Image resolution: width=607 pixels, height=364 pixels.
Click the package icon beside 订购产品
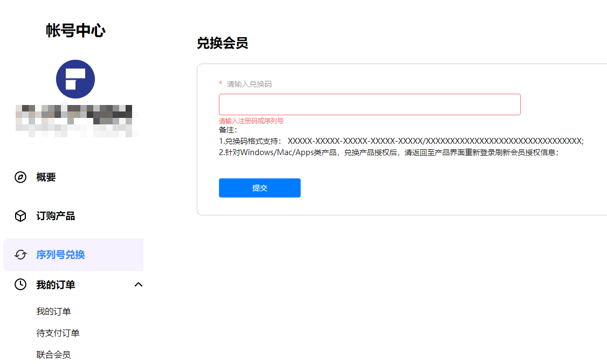pos(20,215)
